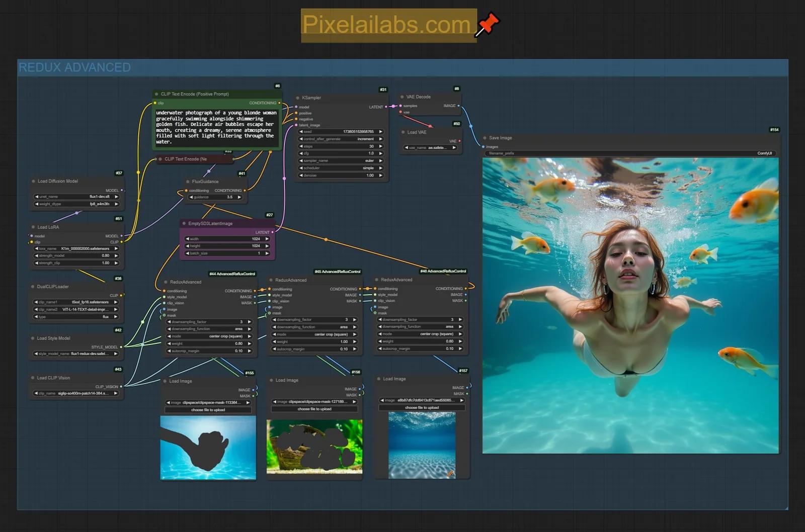Click the denoise value slider in KSampler
This screenshot has width=805, height=532.
point(341,175)
